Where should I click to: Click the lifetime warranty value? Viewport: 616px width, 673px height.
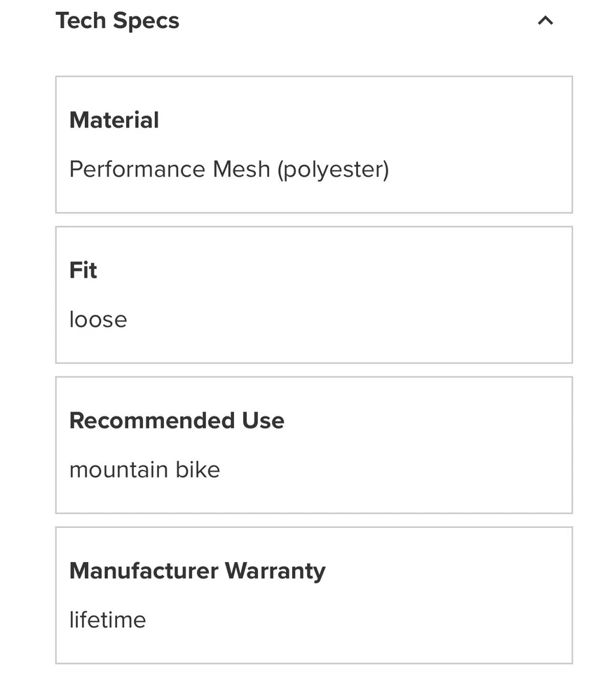(x=107, y=620)
